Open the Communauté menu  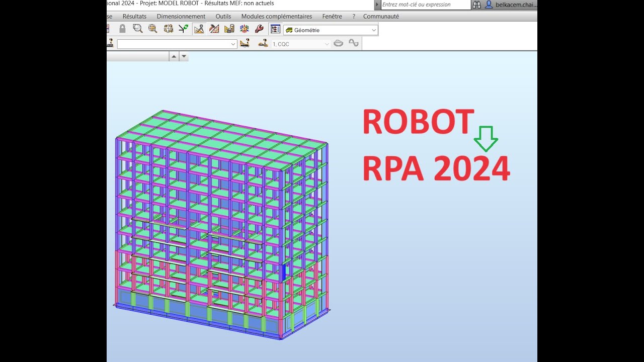(x=381, y=17)
